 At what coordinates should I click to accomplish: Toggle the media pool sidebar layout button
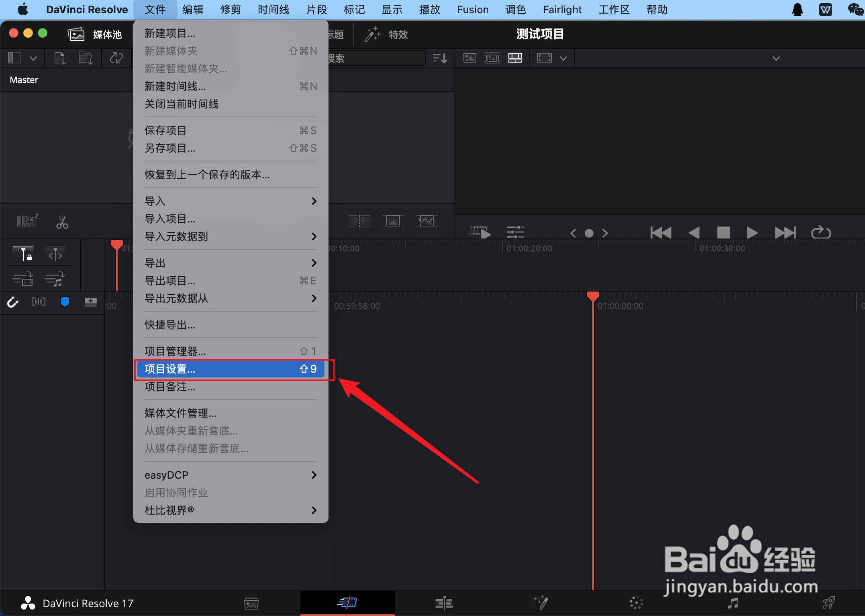[14, 58]
